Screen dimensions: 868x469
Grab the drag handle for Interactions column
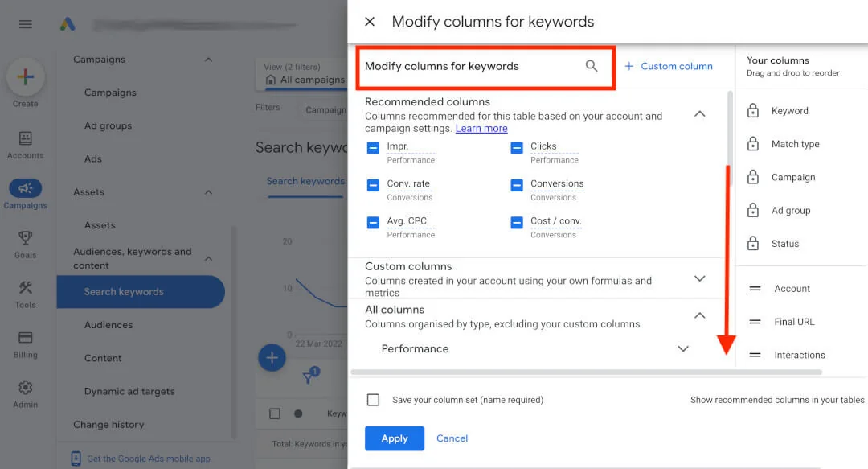[755, 355]
